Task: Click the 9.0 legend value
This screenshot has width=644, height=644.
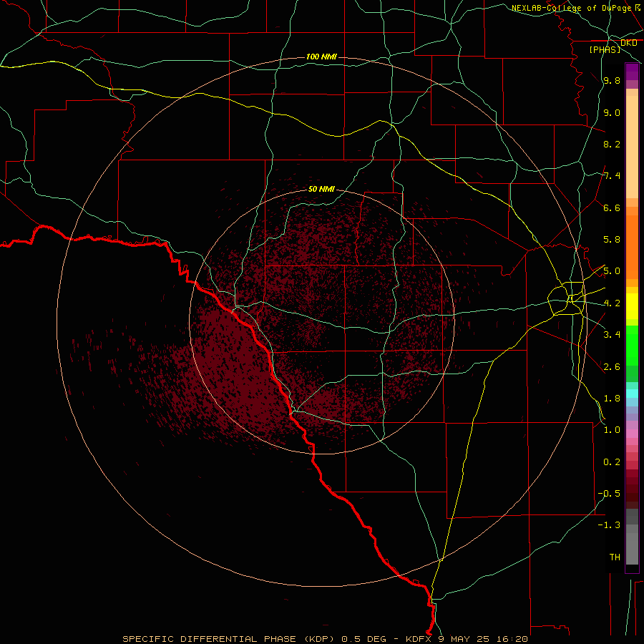Action: [612, 112]
